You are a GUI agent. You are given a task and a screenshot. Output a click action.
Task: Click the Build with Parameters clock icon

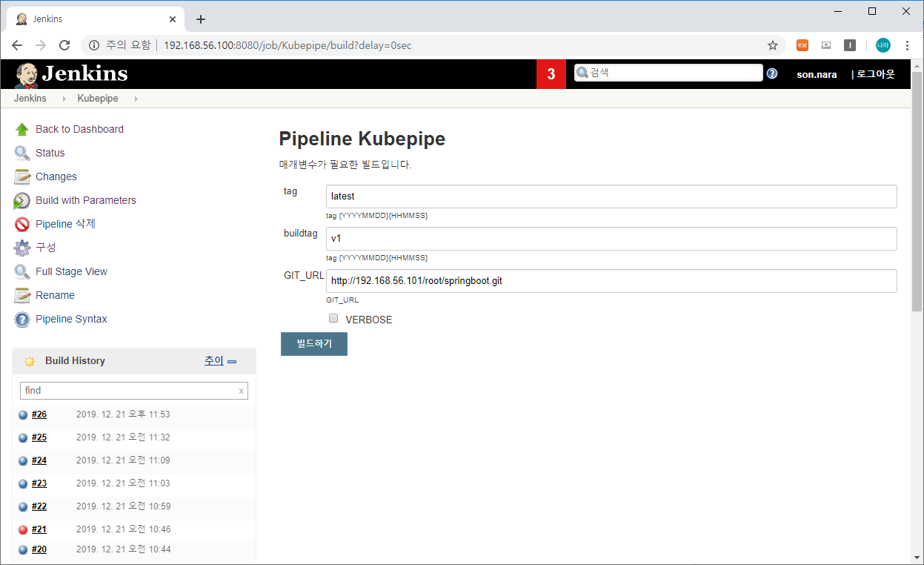22,200
